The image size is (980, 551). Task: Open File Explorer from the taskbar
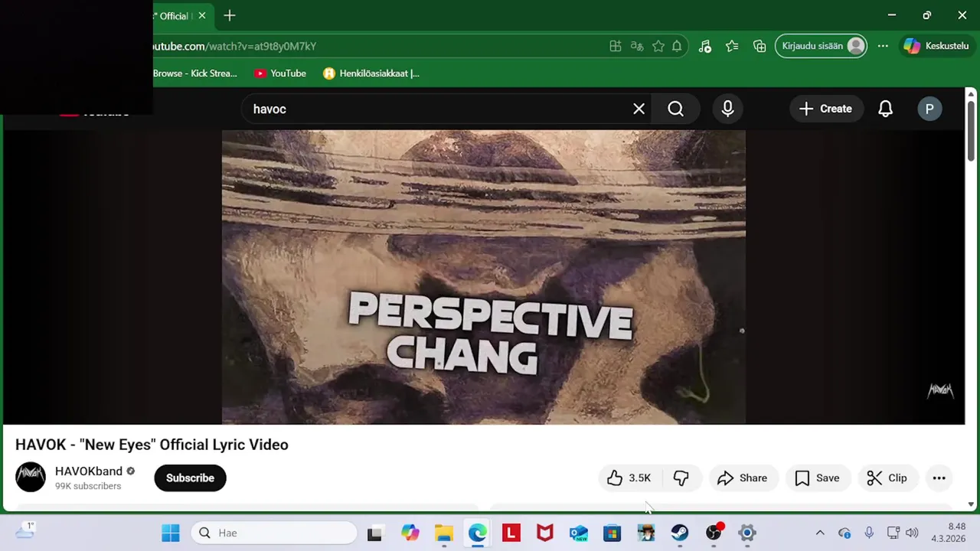point(444,533)
